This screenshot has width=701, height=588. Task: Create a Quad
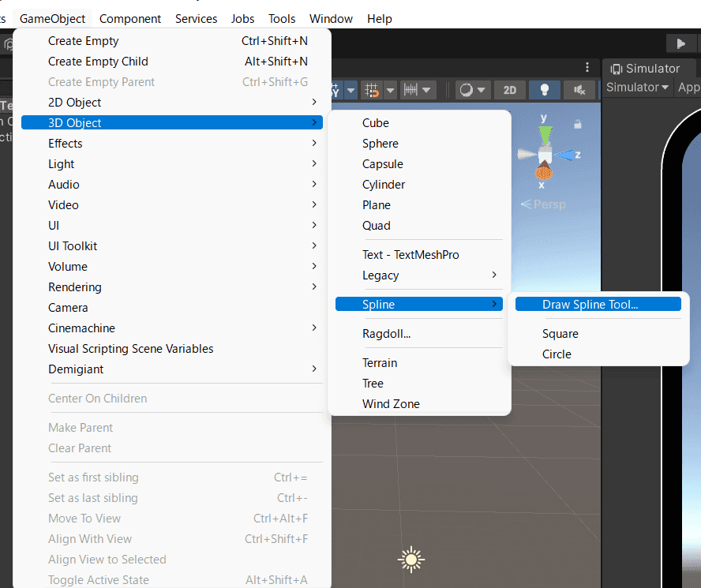click(419, 226)
